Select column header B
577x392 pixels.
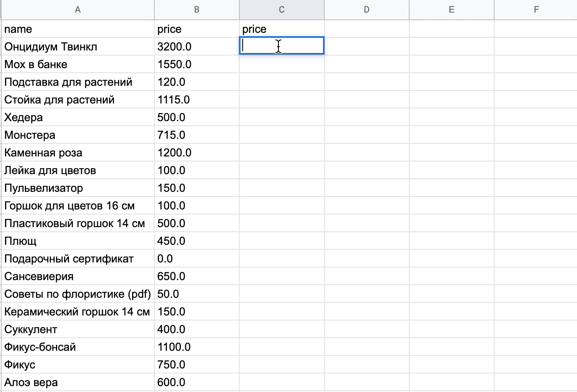click(196, 9)
